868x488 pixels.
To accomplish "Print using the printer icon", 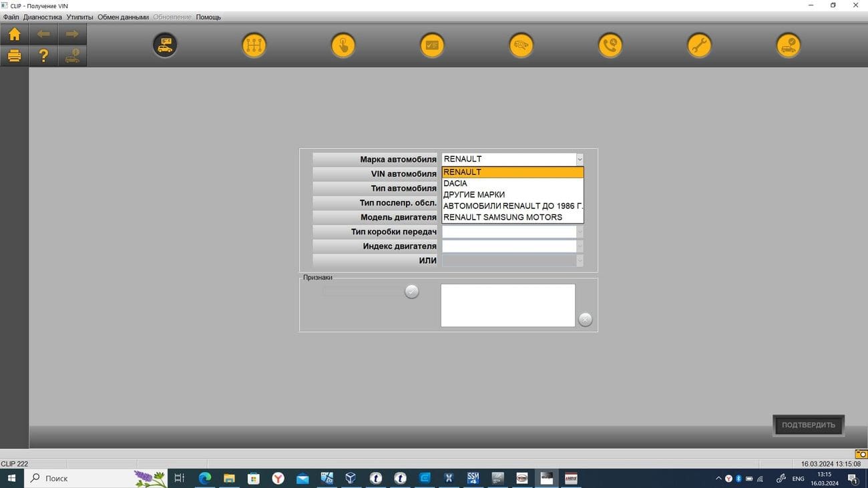I will [x=14, y=56].
